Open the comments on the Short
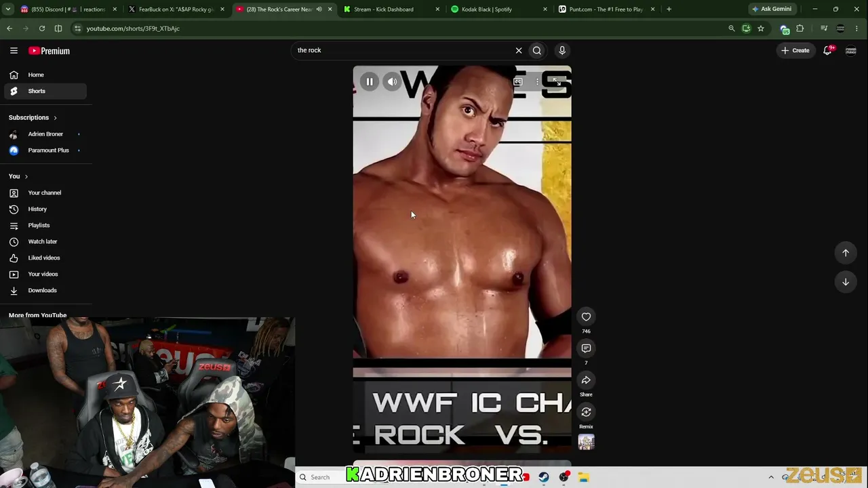This screenshot has height=488, width=868. [586, 348]
